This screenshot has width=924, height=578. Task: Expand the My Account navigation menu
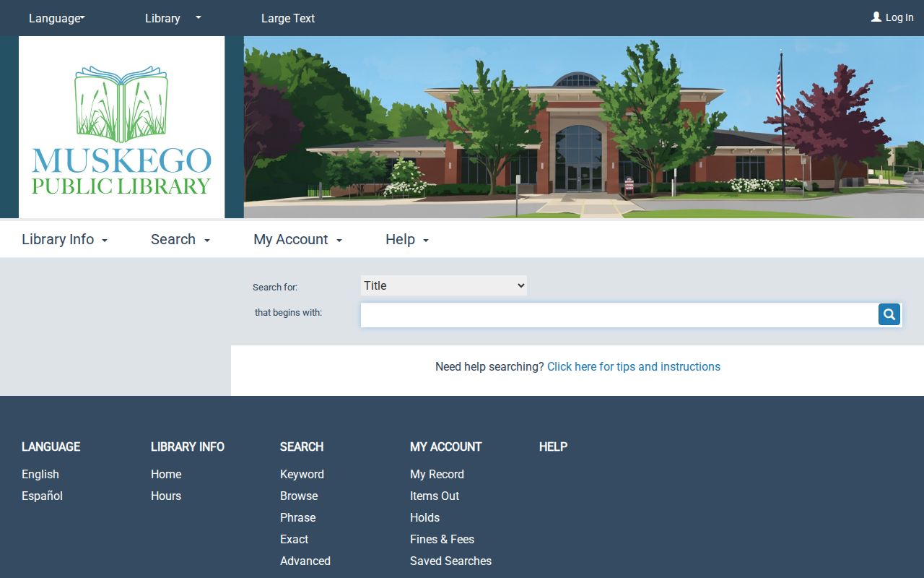298,239
